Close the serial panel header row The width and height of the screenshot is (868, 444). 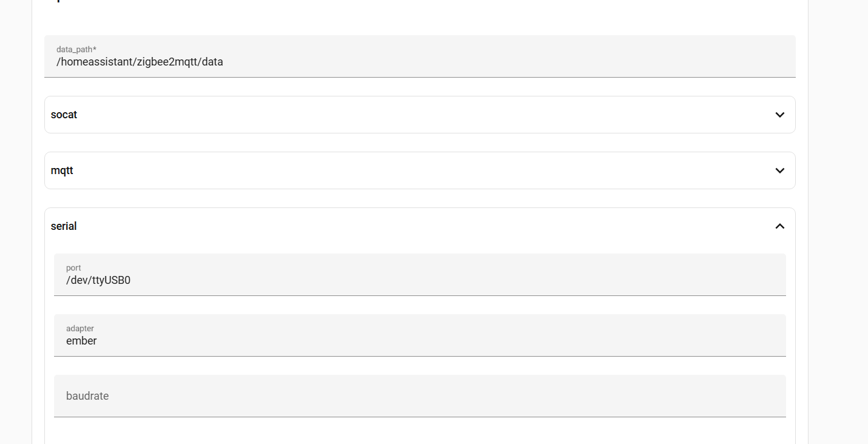pyautogui.click(x=419, y=226)
